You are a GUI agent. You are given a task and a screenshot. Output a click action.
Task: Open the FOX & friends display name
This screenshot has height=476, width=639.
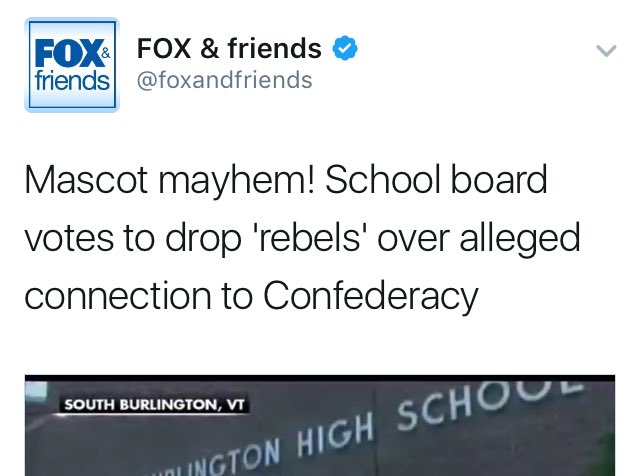pos(229,48)
